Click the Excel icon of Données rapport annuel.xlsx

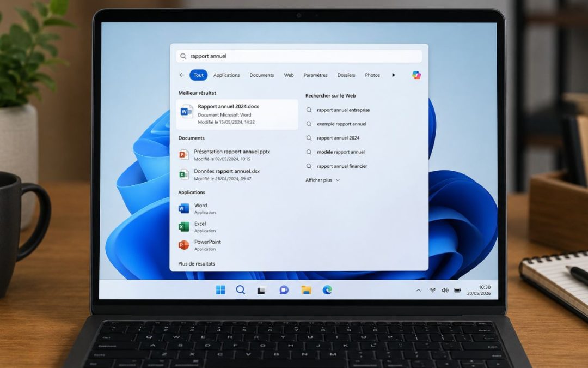tap(184, 174)
